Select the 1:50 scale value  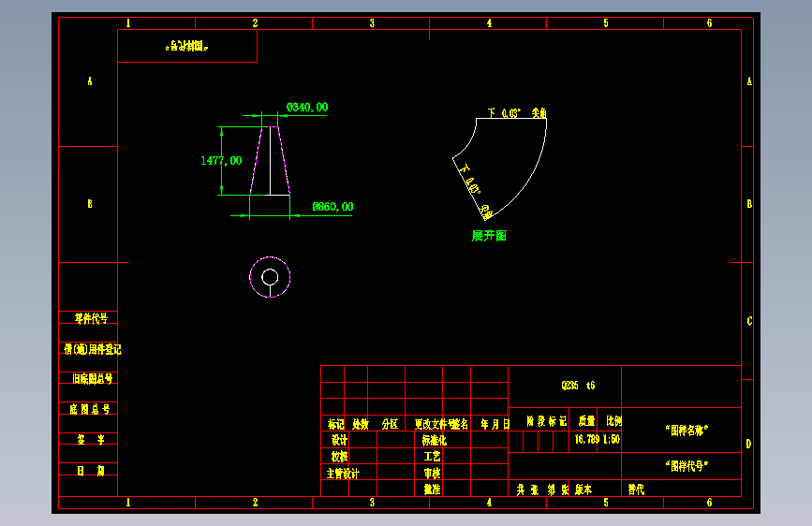(x=611, y=439)
